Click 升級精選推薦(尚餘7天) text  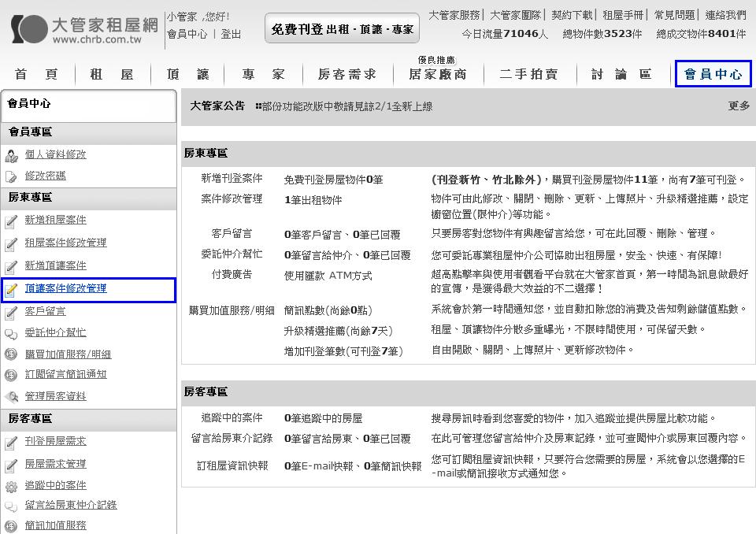[x=339, y=331]
